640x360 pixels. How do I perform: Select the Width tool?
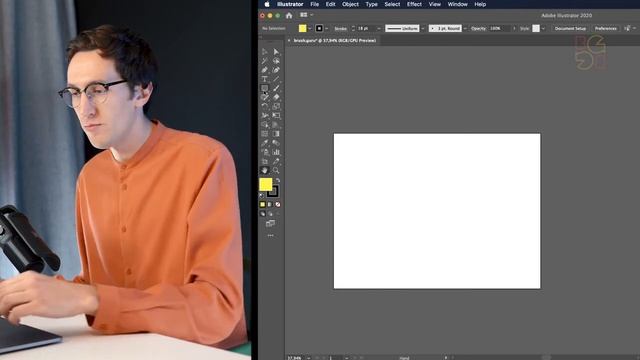point(264,116)
